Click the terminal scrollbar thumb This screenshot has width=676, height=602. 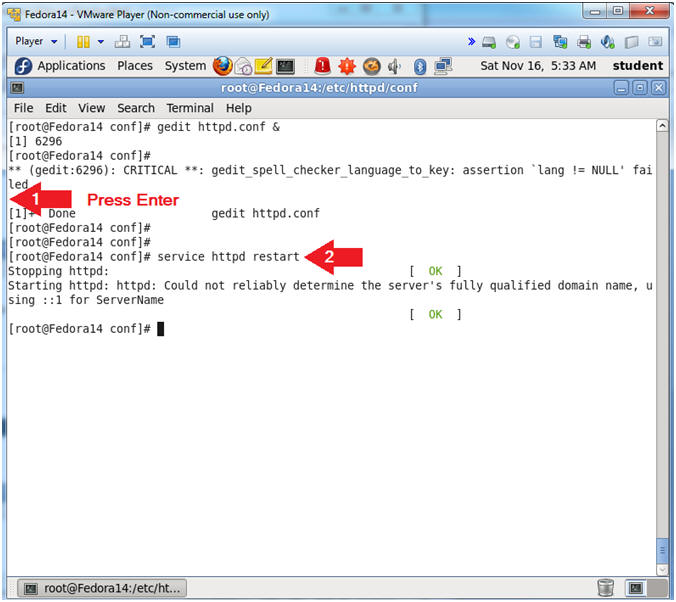click(x=662, y=551)
